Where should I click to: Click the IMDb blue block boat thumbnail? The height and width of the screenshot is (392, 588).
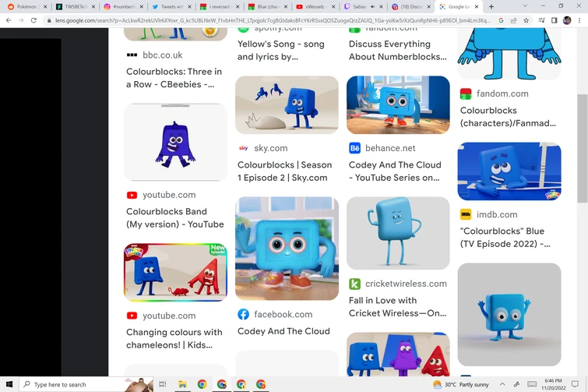(x=509, y=171)
